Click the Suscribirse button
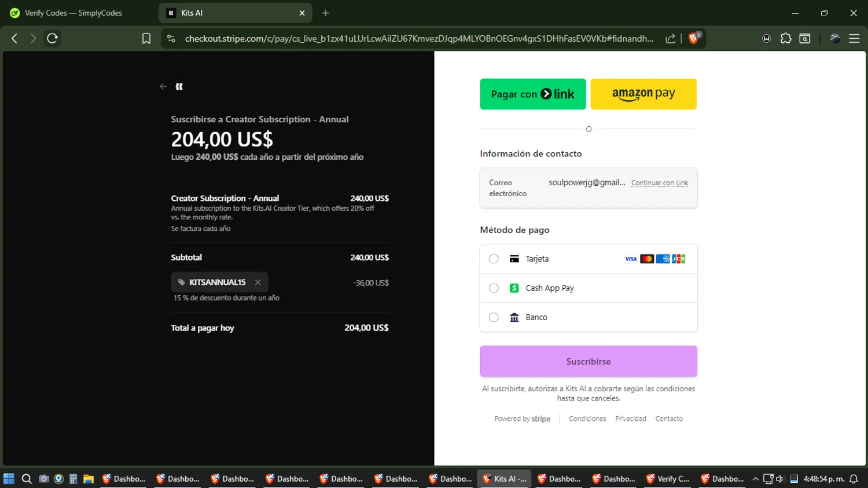The width and height of the screenshot is (868, 488). click(x=589, y=361)
